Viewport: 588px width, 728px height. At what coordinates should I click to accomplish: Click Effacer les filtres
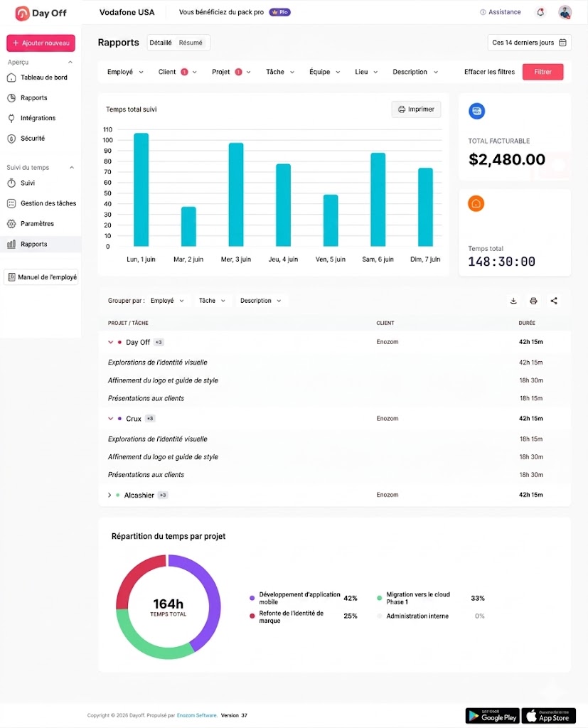(490, 72)
